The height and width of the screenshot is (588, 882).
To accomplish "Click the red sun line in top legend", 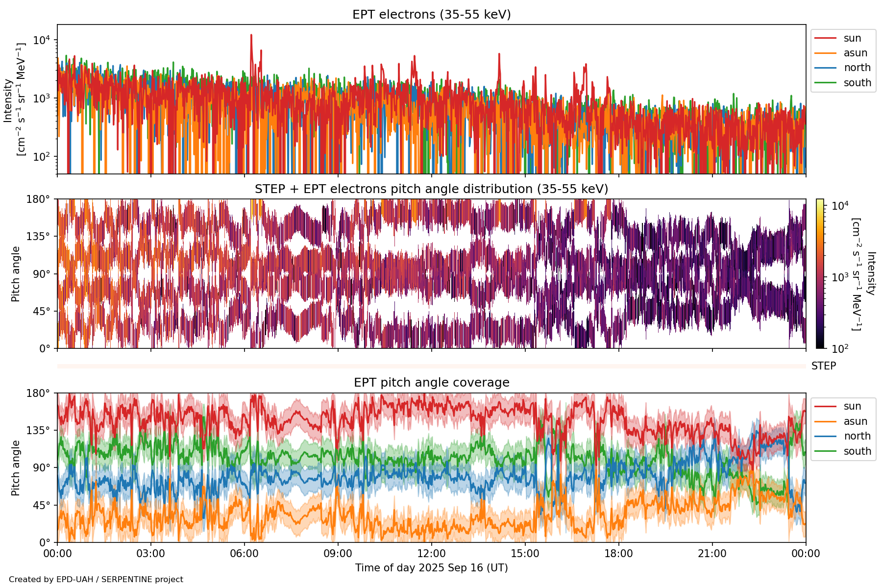I will (825, 38).
